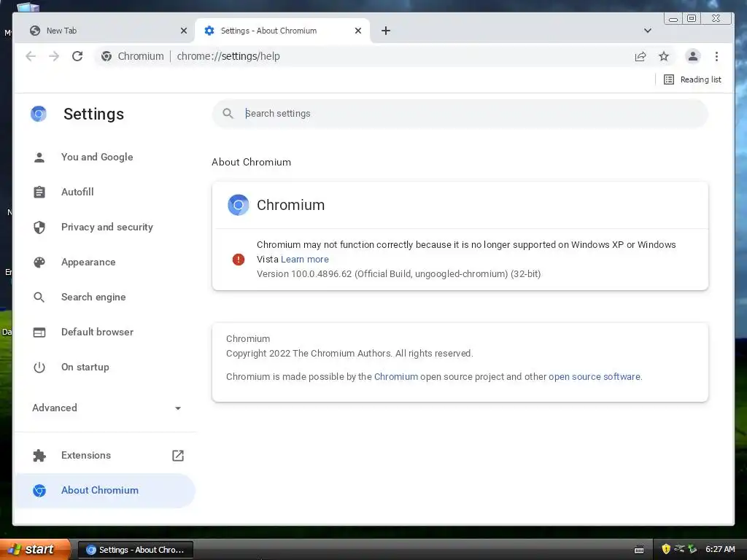This screenshot has width=747, height=560.
Task: Open the profile avatar button
Action: [x=693, y=56]
